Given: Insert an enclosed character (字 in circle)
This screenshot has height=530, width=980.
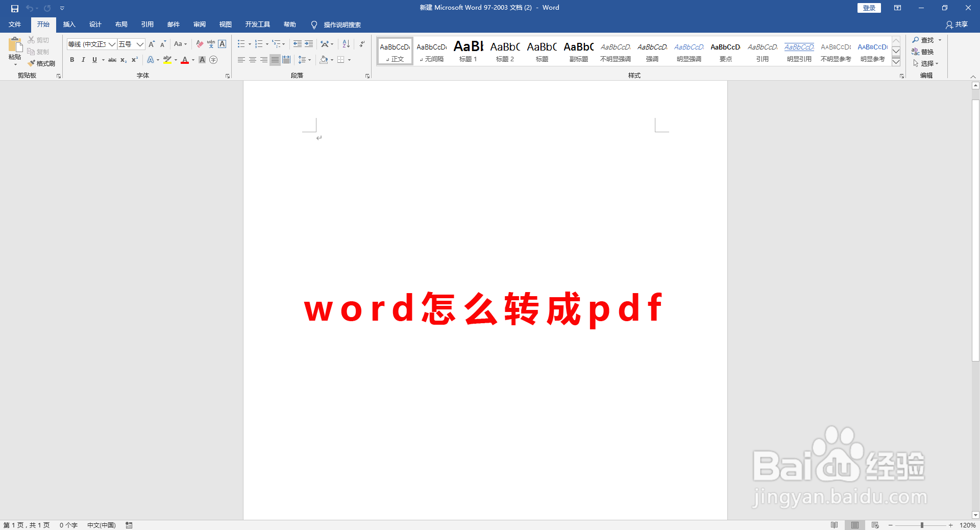Looking at the screenshot, I should tap(213, 60).
